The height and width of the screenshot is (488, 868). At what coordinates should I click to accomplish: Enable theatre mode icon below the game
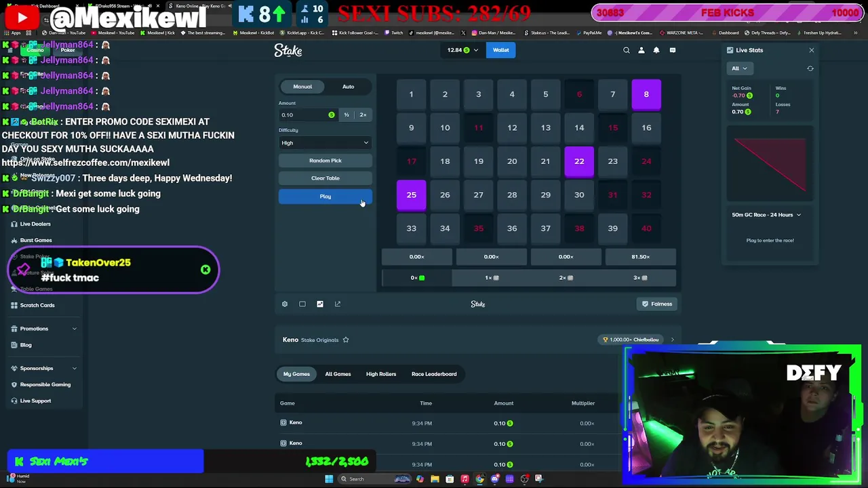pyautogui.click(x=302, y=304)
